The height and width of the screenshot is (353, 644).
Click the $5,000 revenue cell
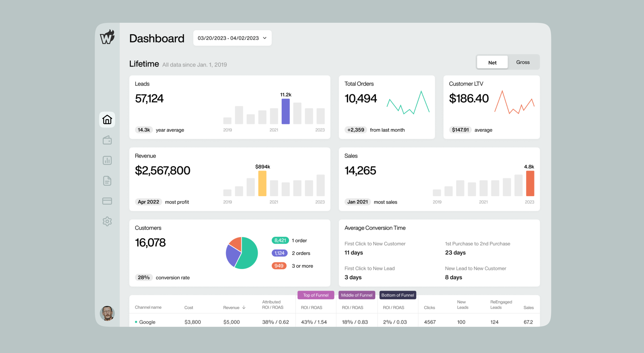[x=231, y=322]
